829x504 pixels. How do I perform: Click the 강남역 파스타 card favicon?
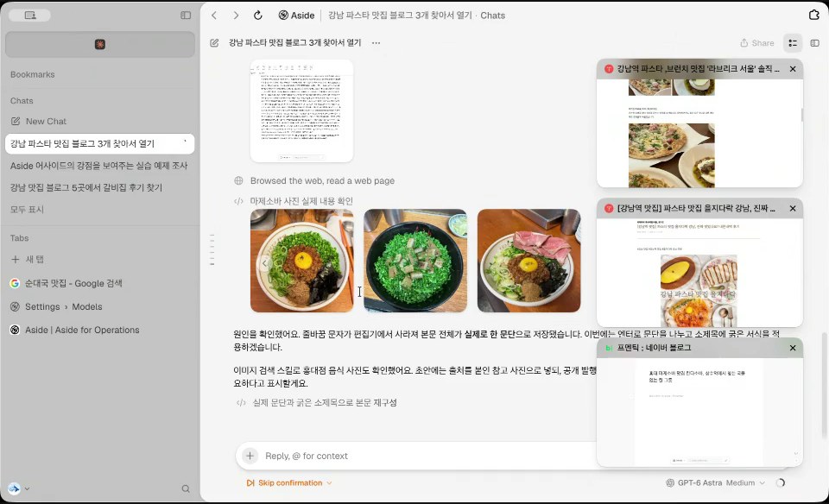[609, 69]
